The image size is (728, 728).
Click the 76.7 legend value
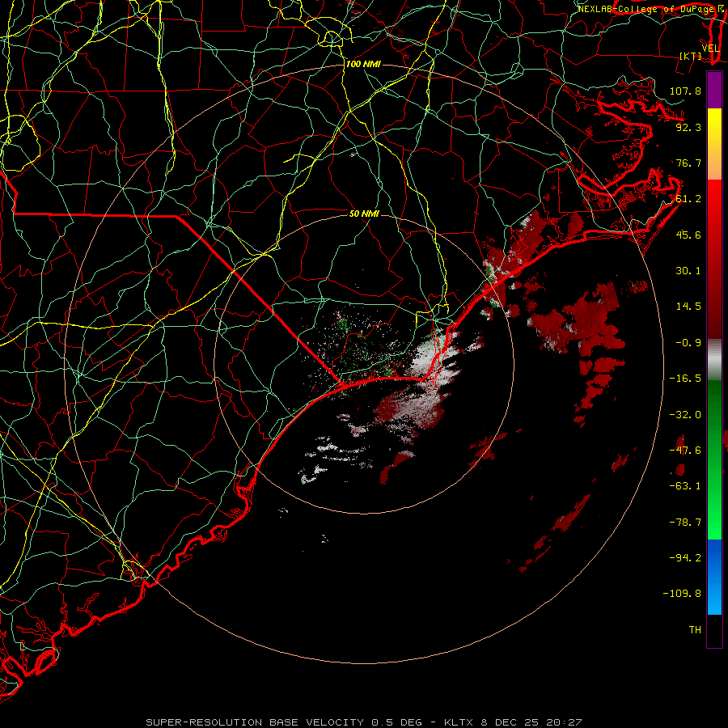688,163
